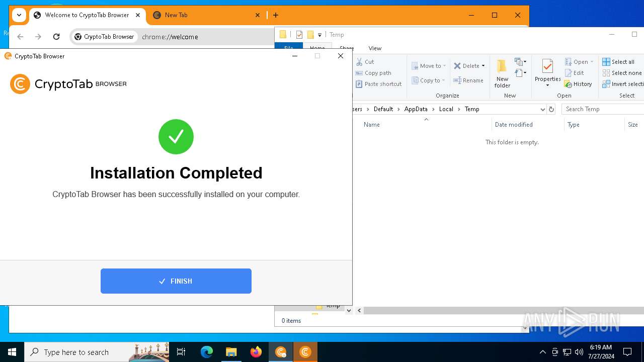Click Select all in ribbon
Viewport: 644px width, 362px height.
click(x=619, y=62)
